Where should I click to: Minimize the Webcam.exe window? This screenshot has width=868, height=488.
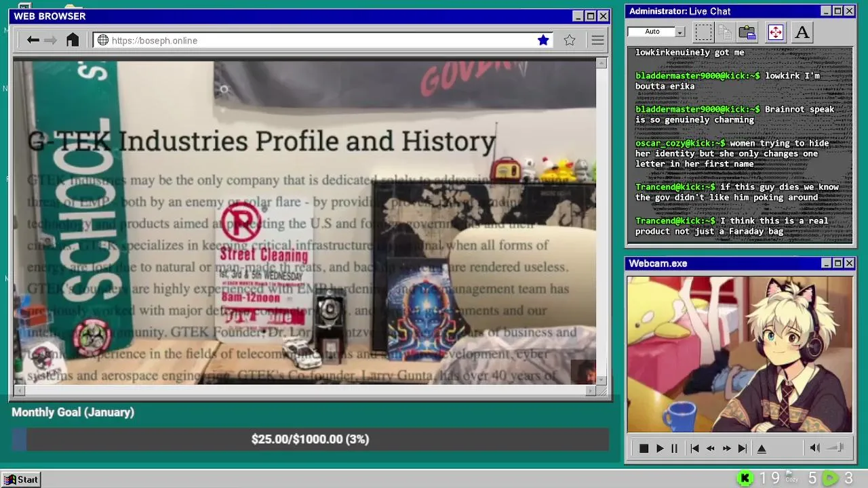(x=826, y=263)
